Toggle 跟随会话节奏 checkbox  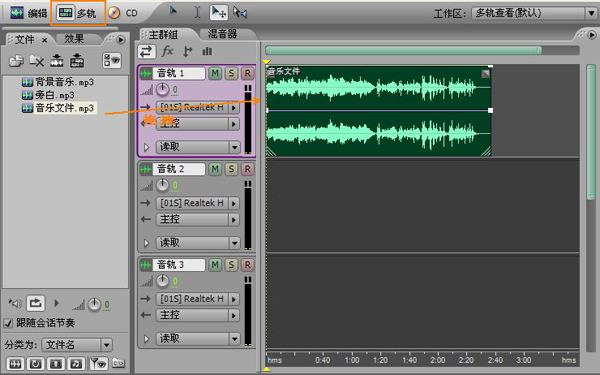click(x=8, y=323)
